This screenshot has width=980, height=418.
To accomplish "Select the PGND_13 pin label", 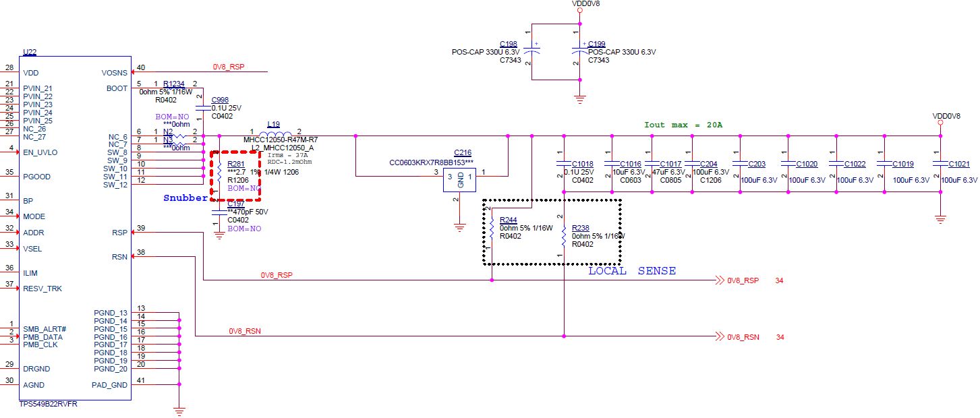I will 111,313.
